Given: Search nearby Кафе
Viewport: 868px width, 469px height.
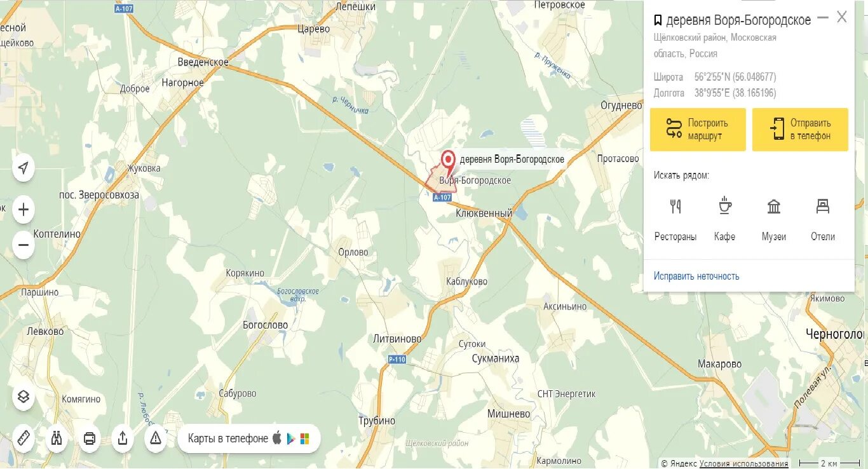Looking at the screenshot, I should coord(724,219).
